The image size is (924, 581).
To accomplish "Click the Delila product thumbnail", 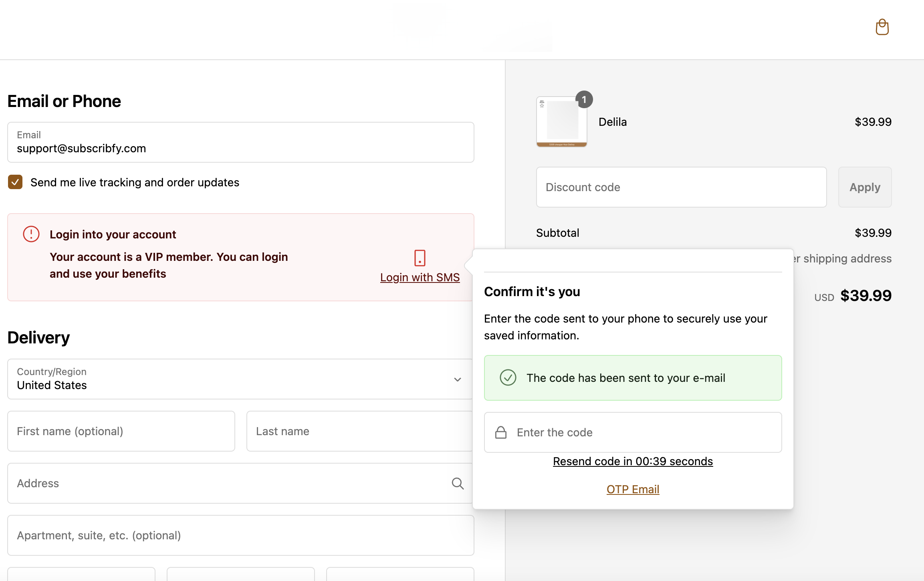I will [561, 122].
